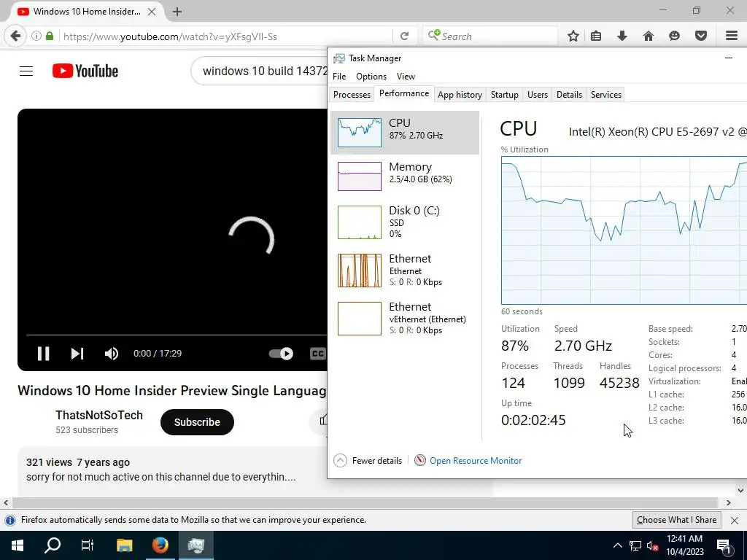Collapse with Fewer details chevron

click(x=340, y=461)
